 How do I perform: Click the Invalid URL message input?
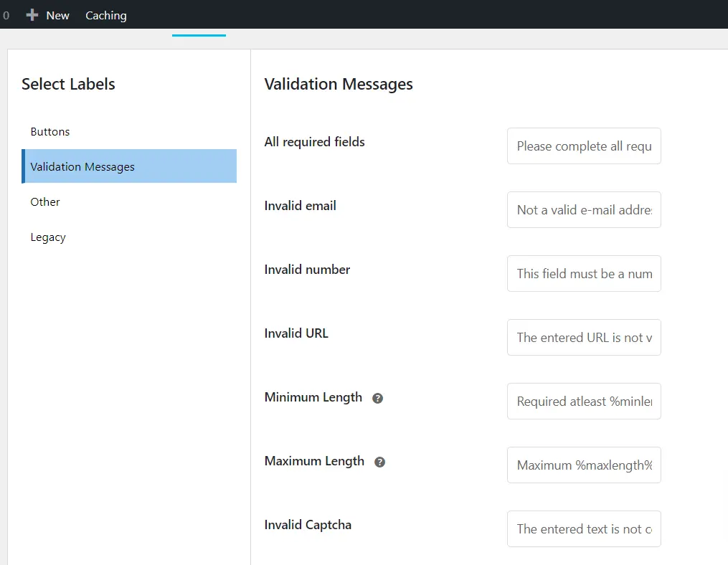pos(583,337)
